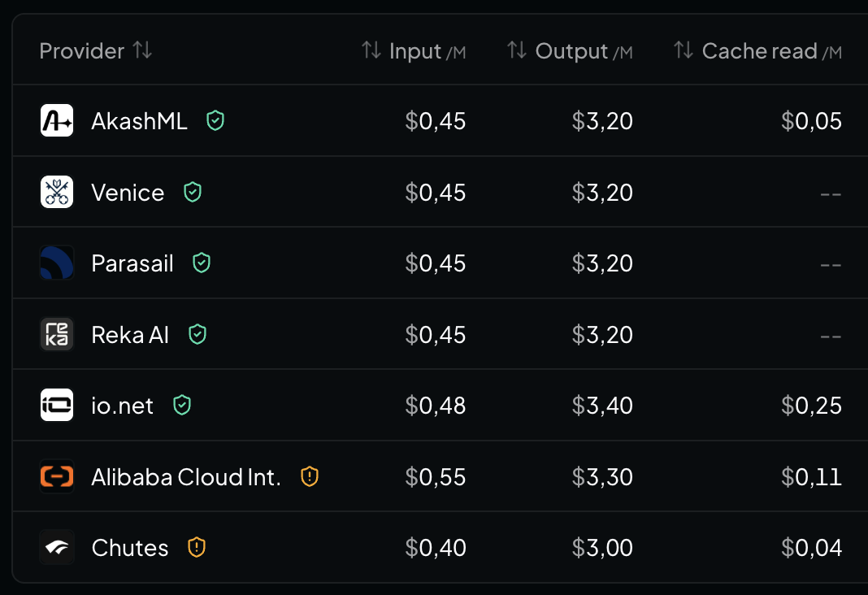Sort by Output price column

point(570,51)
